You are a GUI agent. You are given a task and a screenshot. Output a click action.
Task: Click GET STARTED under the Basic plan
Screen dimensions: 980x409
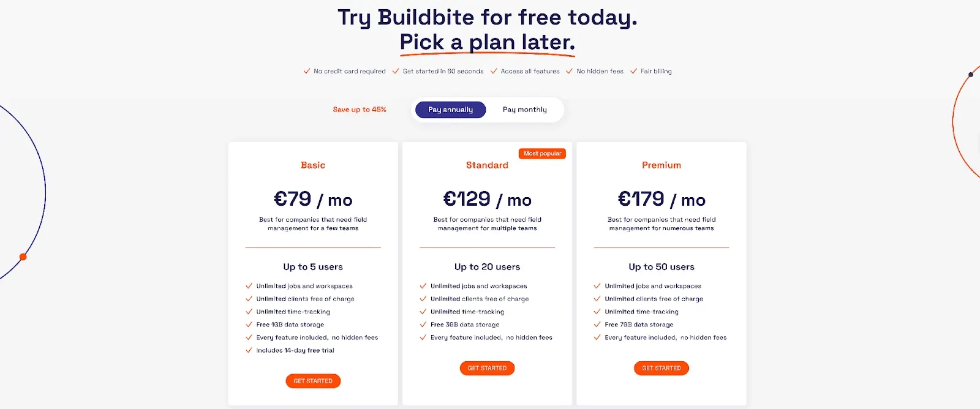(x=313, y=380)
